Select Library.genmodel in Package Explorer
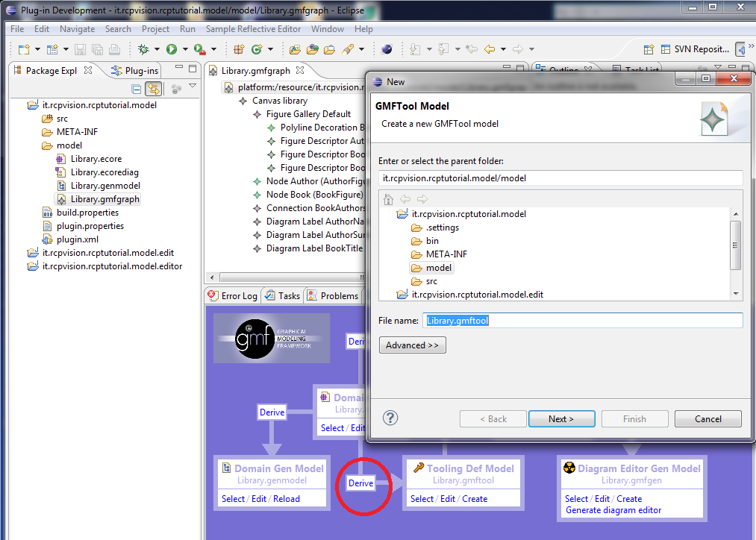Viewport: 756px width, 540px height. click(x=99, y=186)
